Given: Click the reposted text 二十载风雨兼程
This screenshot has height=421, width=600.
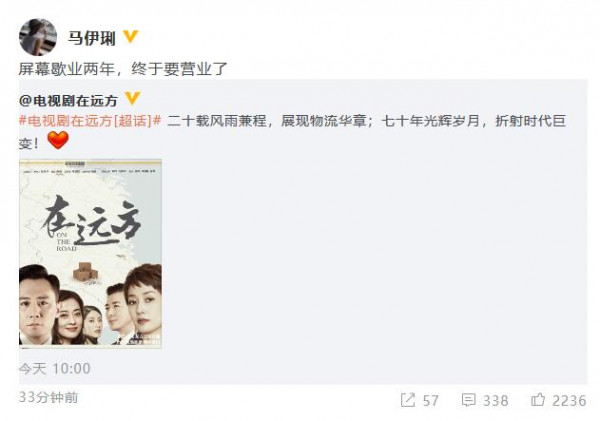Looking at the screenshot, I should click(x=217, y=121).
